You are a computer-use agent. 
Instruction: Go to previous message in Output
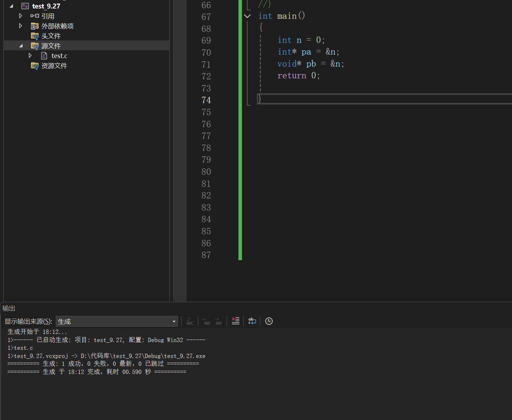pyautogui.click(x=207, y=321)
